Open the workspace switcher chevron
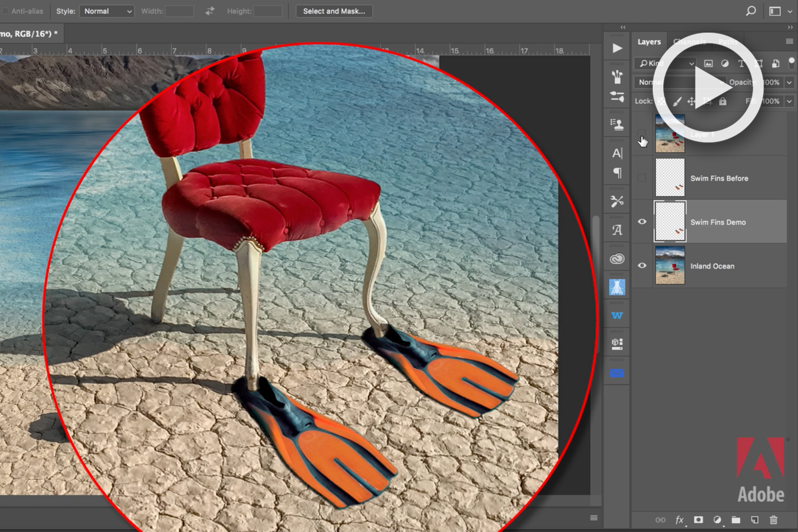 tap(790, 12)
